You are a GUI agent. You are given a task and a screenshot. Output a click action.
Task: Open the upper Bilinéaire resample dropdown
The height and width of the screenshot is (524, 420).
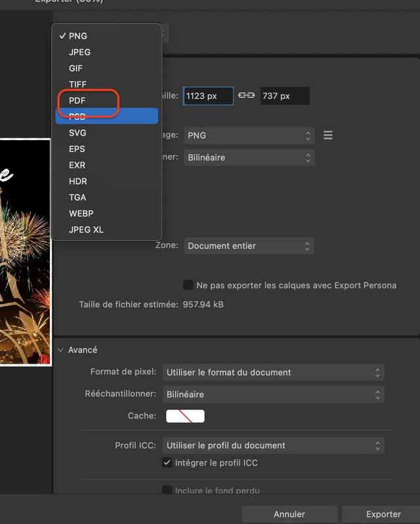(x=249, y=157)
